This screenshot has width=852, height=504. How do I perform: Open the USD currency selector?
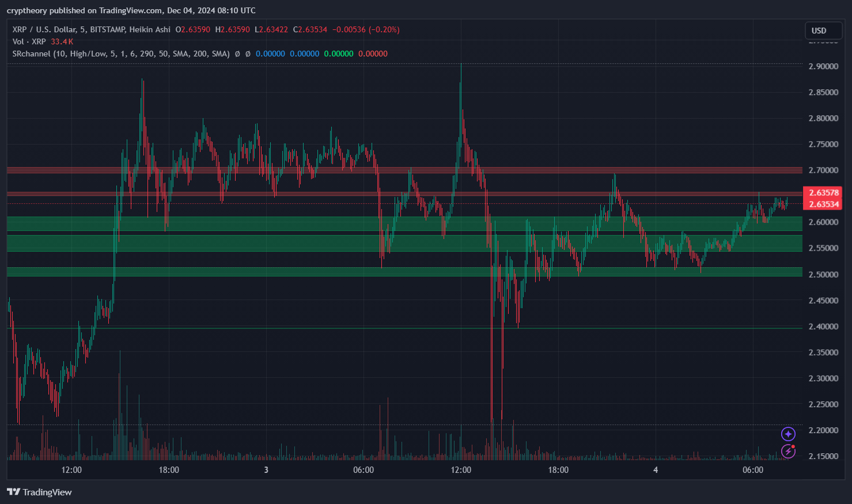click(824, 31)
